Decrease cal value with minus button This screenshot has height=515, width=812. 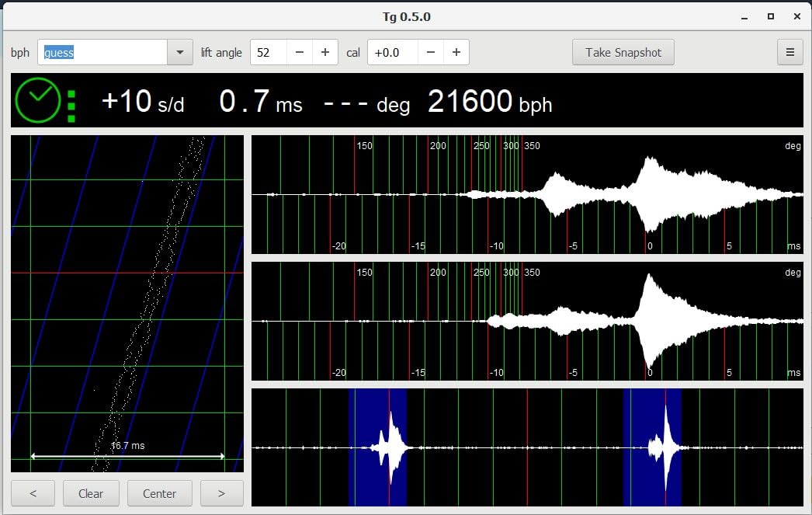click(x=430, y=52)
